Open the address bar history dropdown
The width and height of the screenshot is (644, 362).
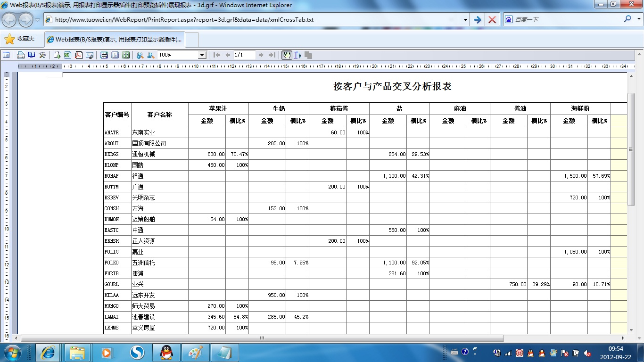pyautogui.click(x=465, y=20)
